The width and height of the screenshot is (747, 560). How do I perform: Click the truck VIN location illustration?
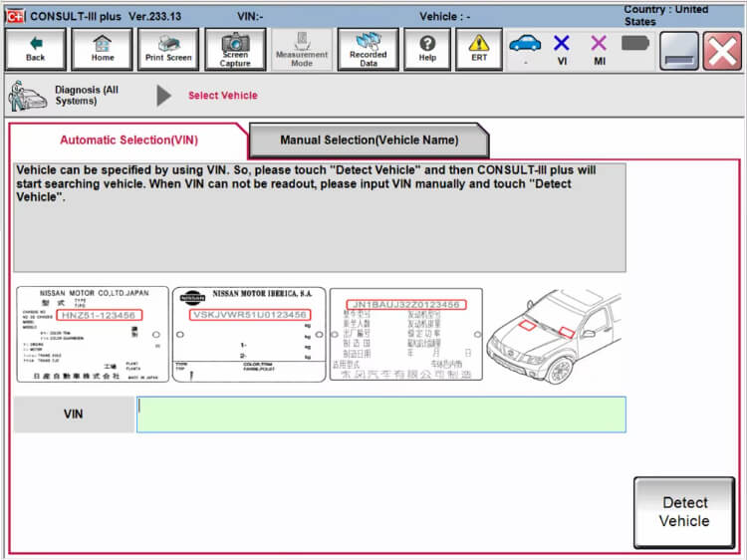(x=554, y=336)
